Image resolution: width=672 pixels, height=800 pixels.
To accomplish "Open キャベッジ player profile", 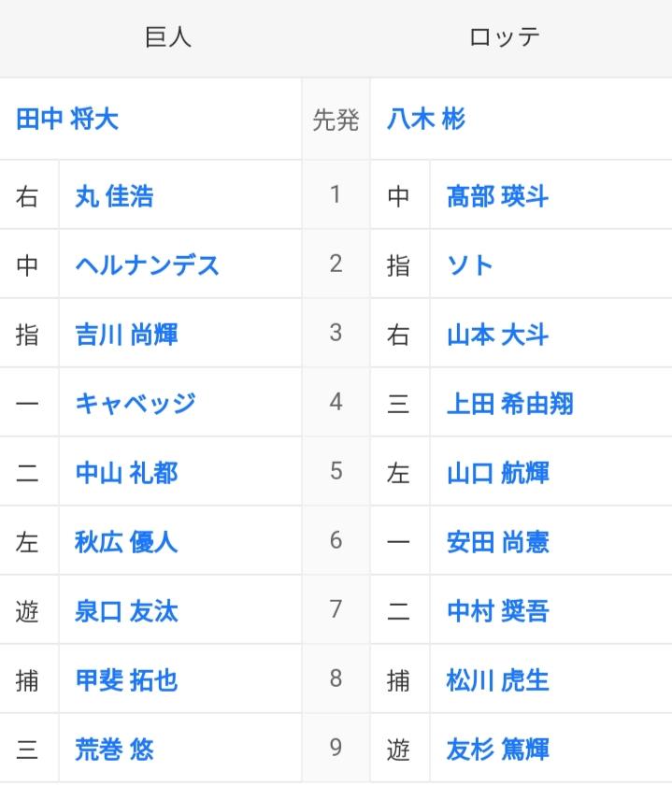I will click(x=136, y=404).
